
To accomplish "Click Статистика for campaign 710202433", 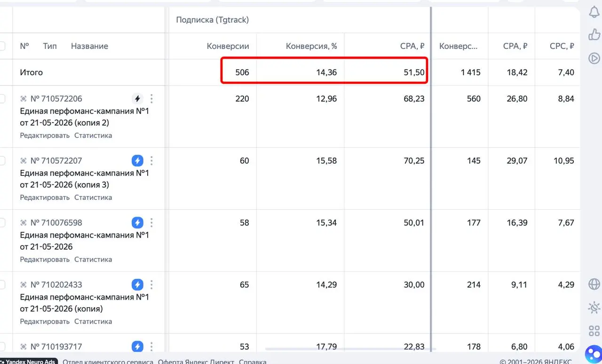I will pos(93,322).
